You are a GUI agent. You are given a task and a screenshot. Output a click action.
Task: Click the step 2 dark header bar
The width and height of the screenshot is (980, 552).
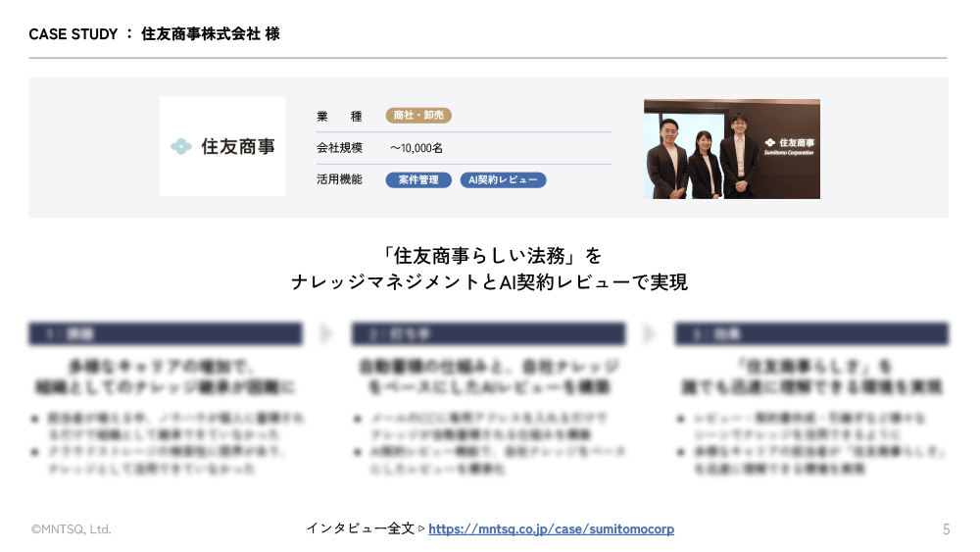(489, 333)
